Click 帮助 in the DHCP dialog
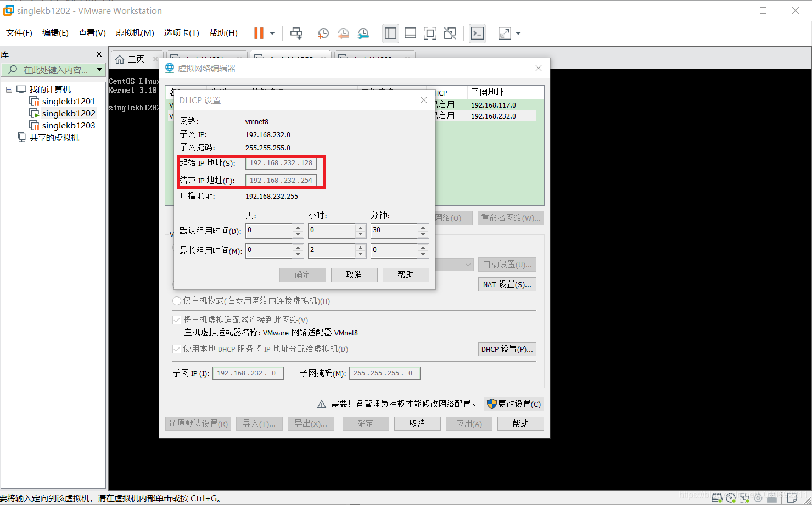This screenshot has height=505, width=812. click(x=406, y=275)
